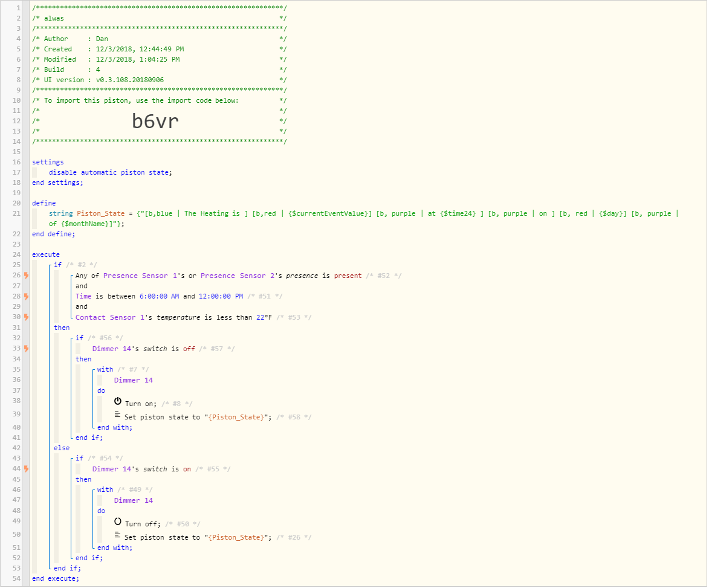Select the 'if' statement labeled #2

(57, 265)
